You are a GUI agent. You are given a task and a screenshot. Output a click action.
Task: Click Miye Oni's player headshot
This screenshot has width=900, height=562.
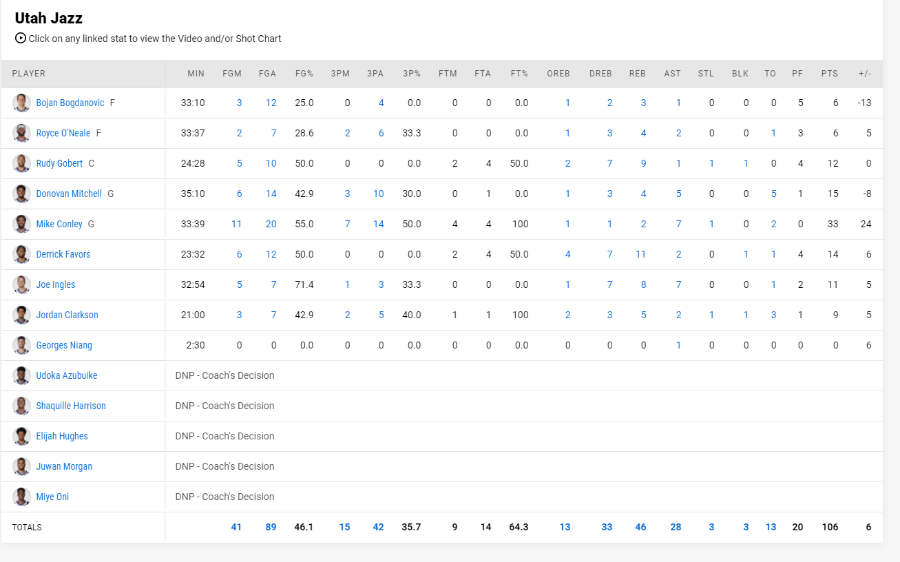[21, 497]
